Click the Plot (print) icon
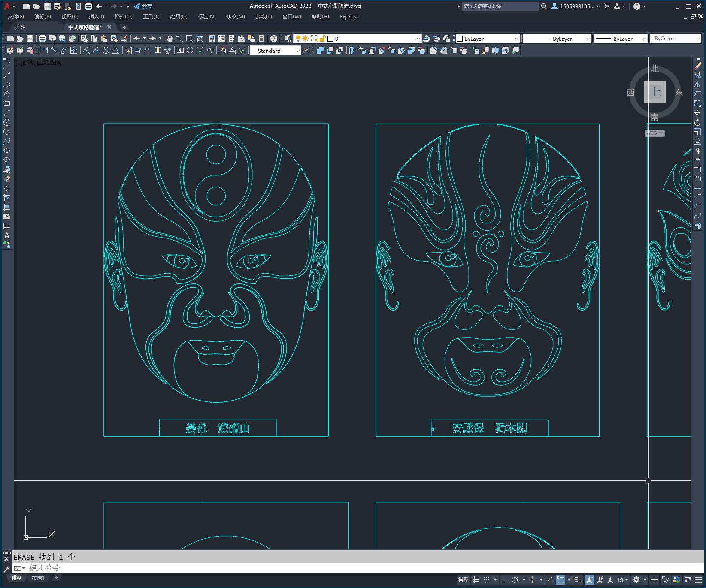706x588 pixels. pyautogui.click(x=42, y=39)
